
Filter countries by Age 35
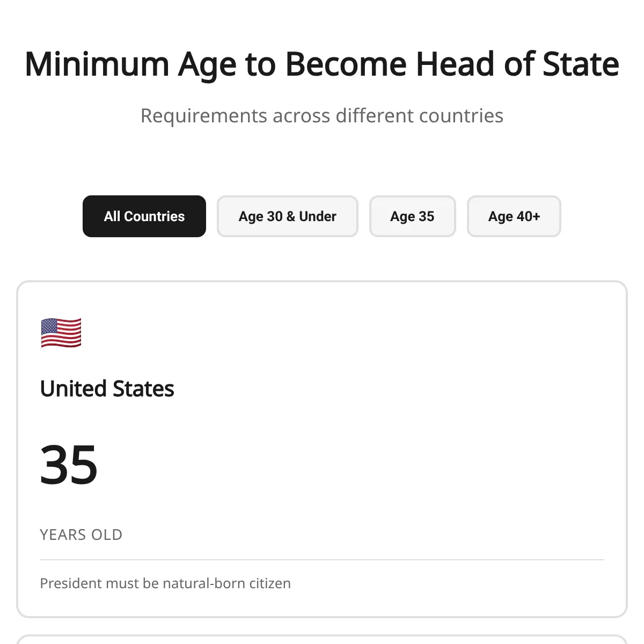click(x=413, y=216)
